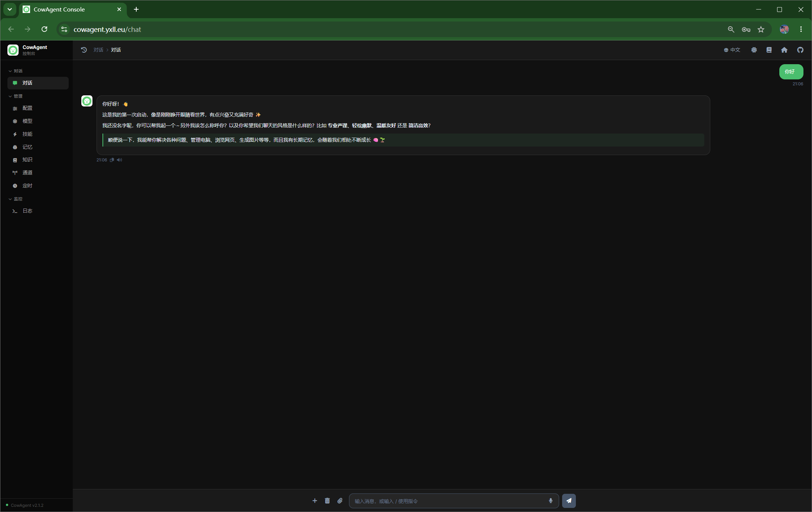Screen dimensions: 812x512
Task: Open documentation via the book icon
Action: [x=769, y=50]
